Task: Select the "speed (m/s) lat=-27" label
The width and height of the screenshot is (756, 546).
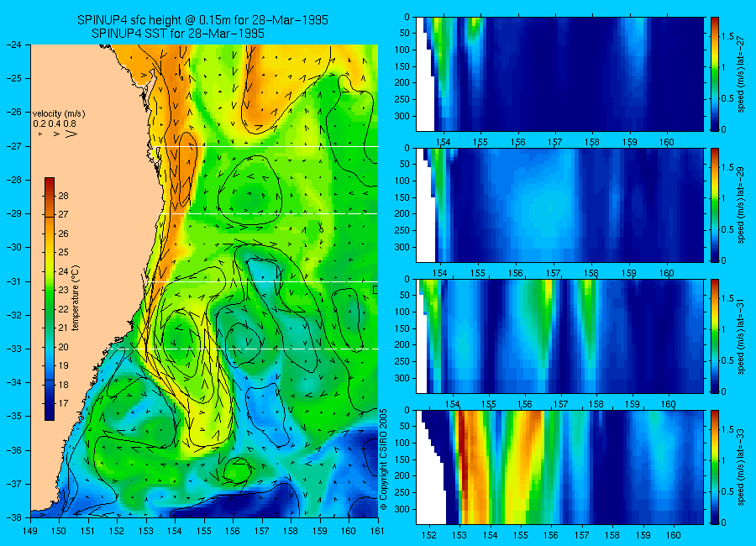Action: pos(741,74)
